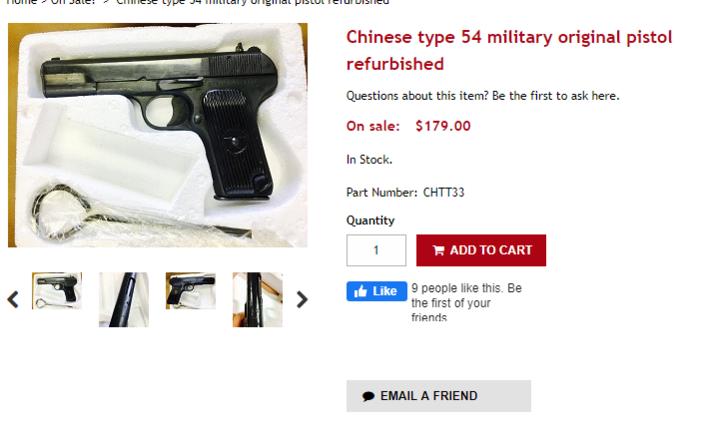The image size is (716, 437).
Task: Select the fourth thumbnail image
Action: (258, 300)
